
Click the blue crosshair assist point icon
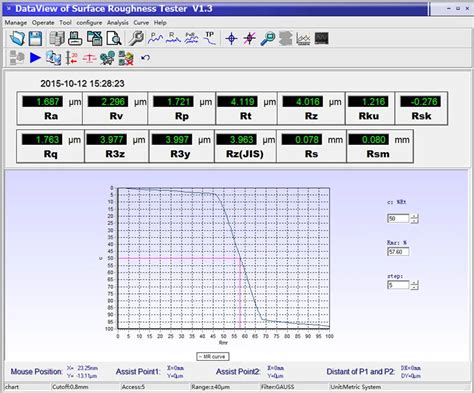pos(231,39)
